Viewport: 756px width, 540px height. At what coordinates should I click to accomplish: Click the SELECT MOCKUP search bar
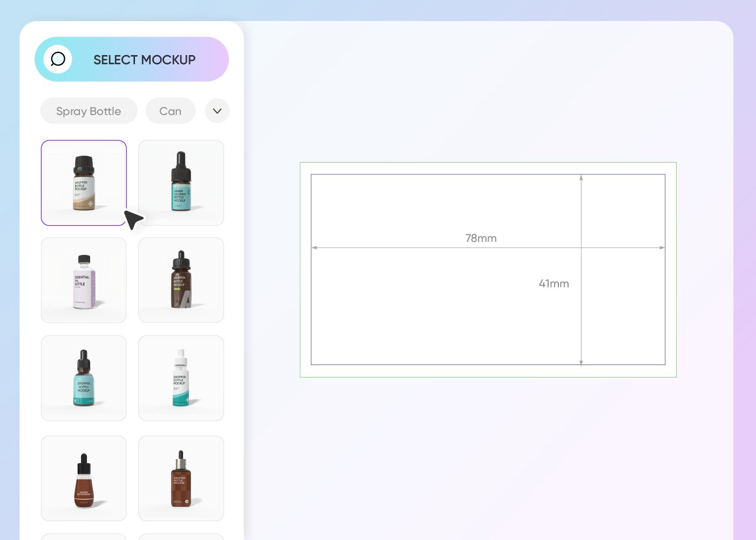pyautogui.click(x=132, y=59)
